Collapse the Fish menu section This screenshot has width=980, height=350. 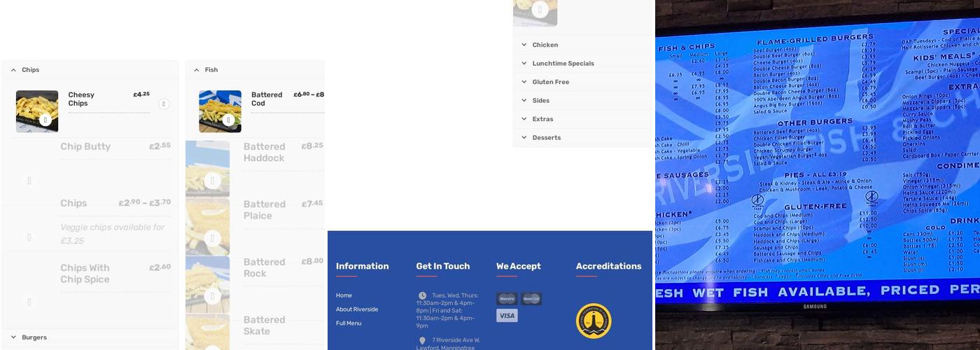coord(197,70)
